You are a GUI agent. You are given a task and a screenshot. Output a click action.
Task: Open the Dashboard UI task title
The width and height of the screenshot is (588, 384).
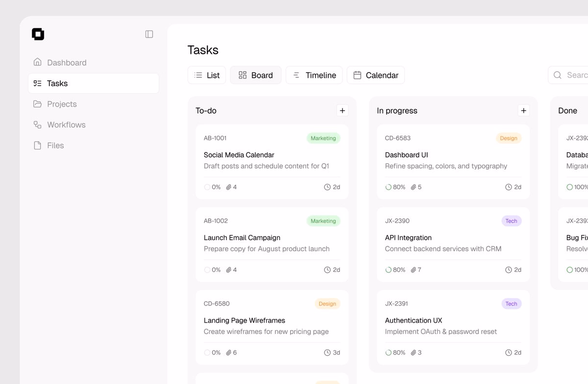click(x=407, y=155)
